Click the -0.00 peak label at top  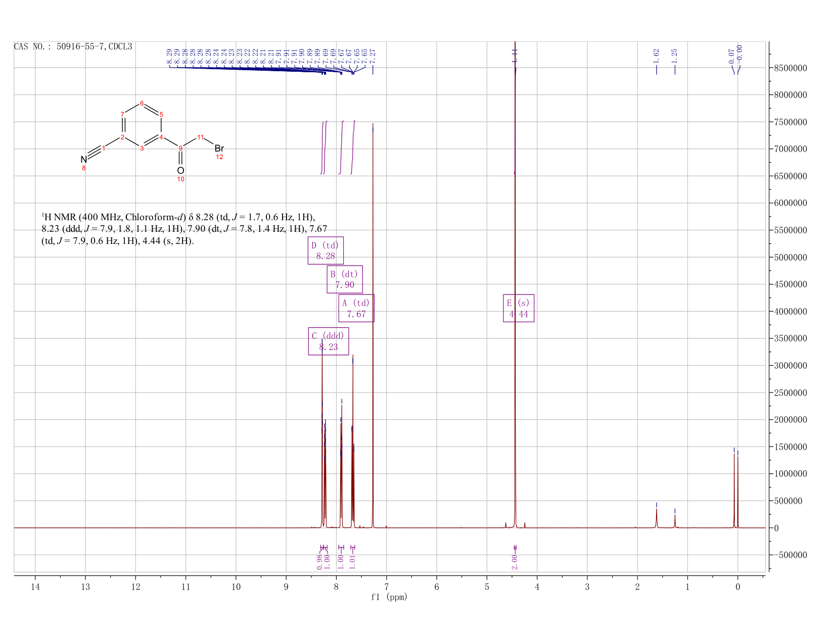pos(740,55)
